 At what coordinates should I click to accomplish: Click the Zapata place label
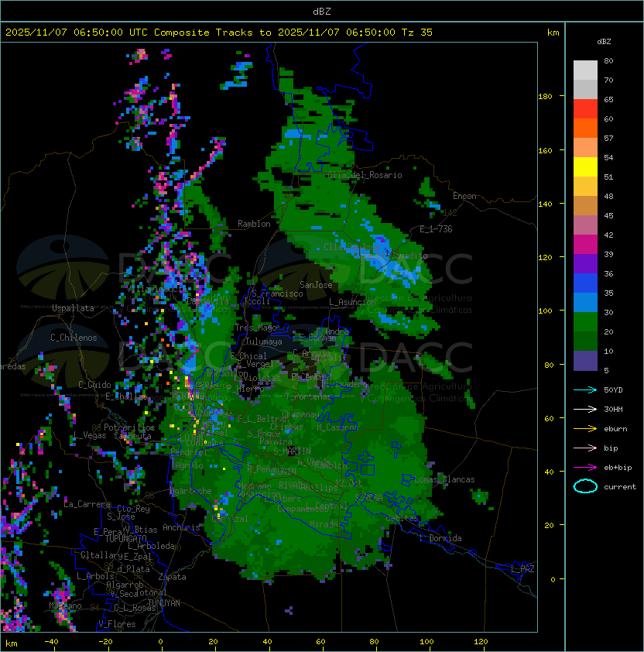pos(172,577)
